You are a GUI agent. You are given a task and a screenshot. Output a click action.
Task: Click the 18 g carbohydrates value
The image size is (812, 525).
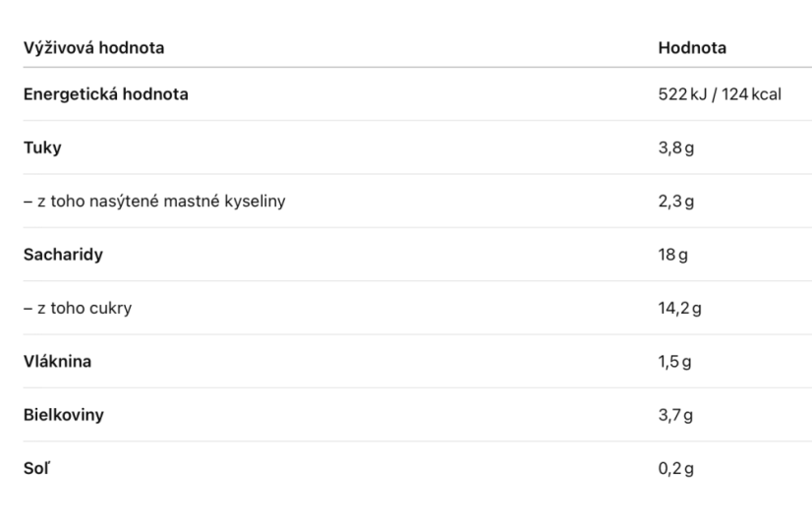point(672,255)
